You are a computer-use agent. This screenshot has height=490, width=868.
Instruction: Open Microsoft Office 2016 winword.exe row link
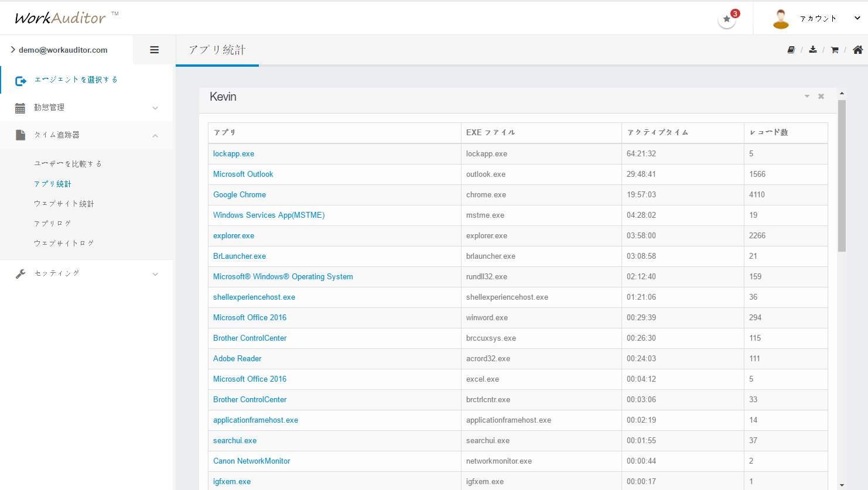(x=250, y=318)
